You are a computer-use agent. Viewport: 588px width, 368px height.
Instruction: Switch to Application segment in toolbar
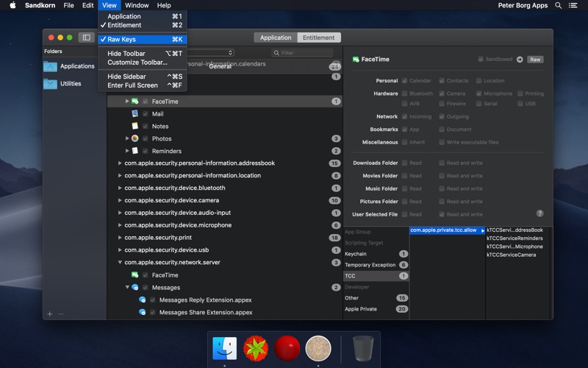[276, 38]
